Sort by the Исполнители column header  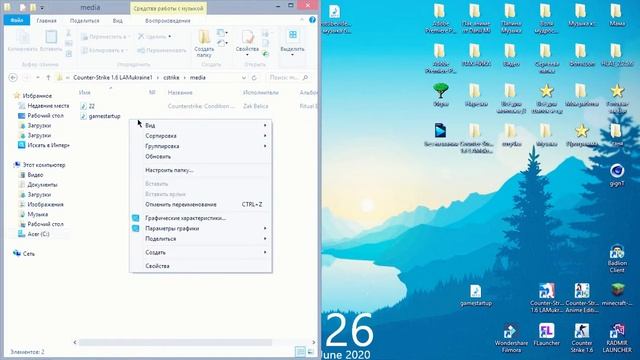click(x=261, y=93)
